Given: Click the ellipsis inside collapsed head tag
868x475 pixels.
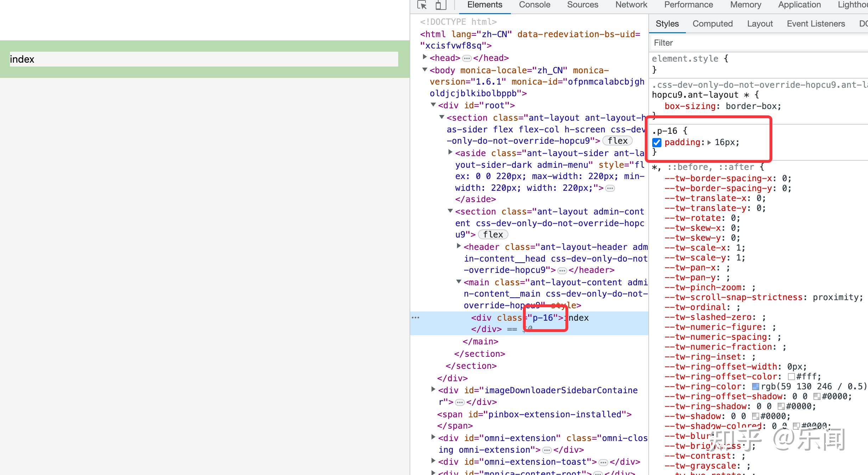Looking at the screenshot, I should (x=467, y=58).
